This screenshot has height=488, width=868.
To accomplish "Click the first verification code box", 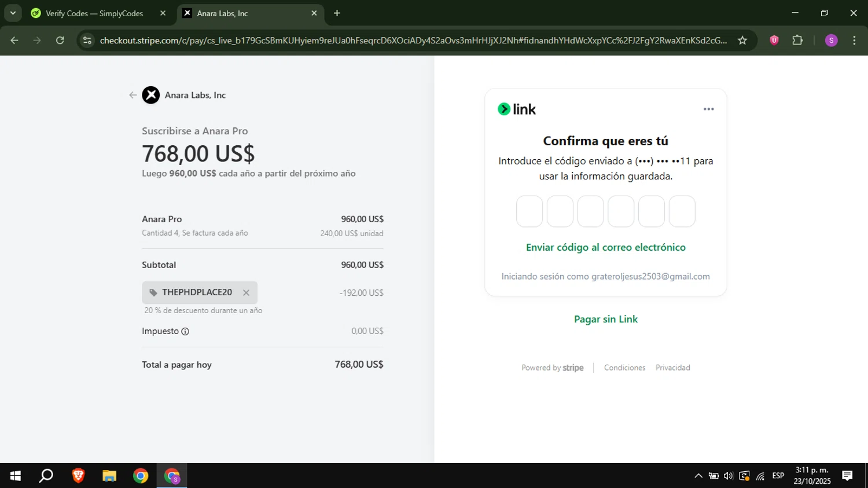I will click(529, 211).
